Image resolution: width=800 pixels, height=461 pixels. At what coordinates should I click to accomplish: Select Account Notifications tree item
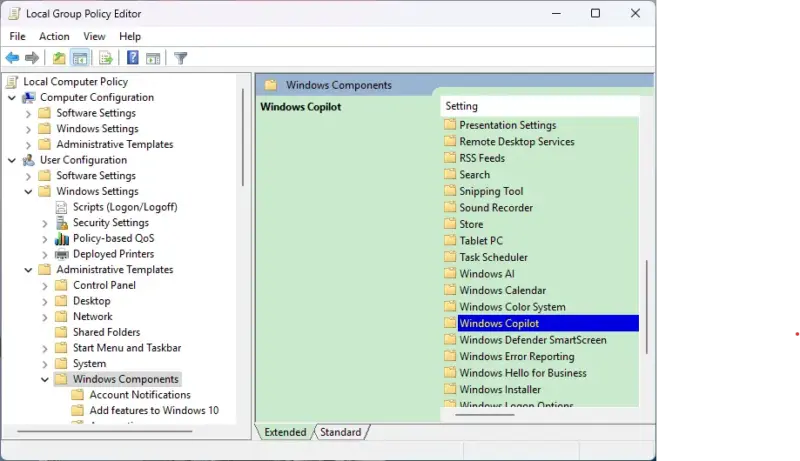tap(140, 395)
